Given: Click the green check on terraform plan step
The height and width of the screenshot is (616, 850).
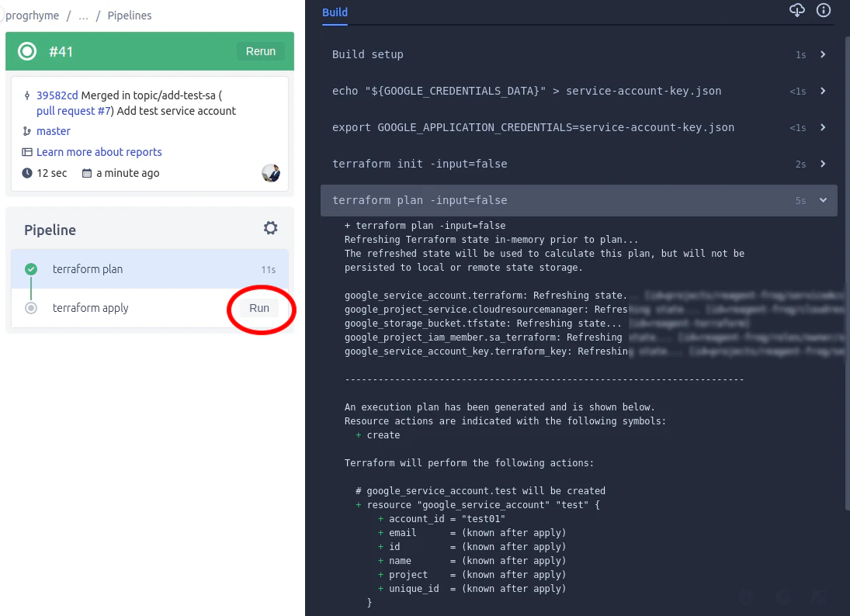Looking at the screenshot, I should (31, 268).
